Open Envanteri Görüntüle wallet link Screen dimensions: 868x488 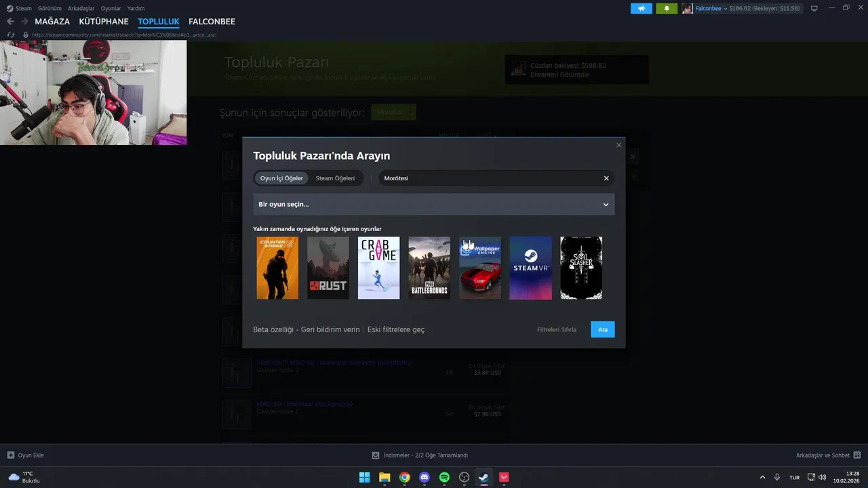(560, 75)
